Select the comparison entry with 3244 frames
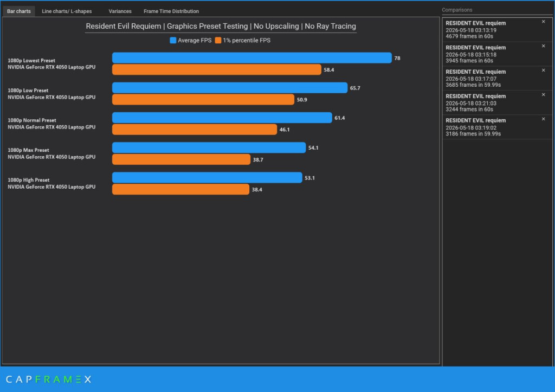This screenshot has height=392, width=555. (497, 102)
